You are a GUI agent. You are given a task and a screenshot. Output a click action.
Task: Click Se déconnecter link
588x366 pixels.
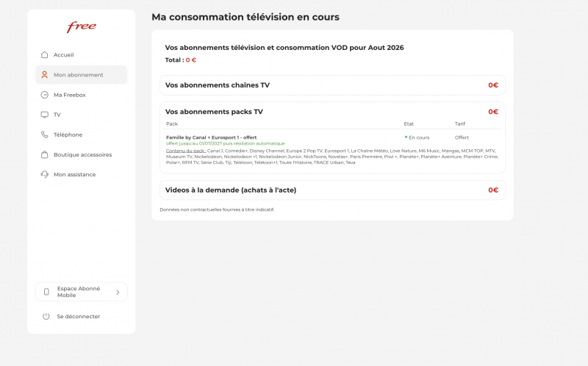[79, 317]
